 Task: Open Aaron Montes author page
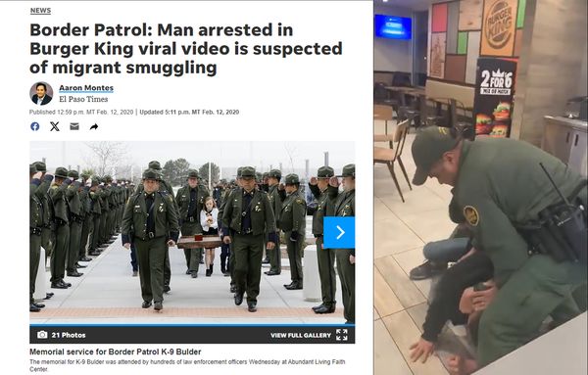pos(86,88)
